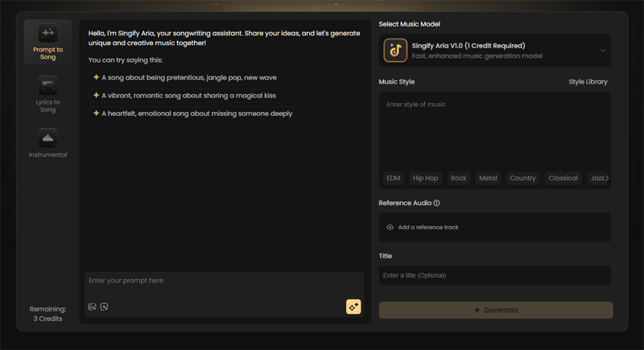Click the Select Music Model label

click(x=409, y=24)
